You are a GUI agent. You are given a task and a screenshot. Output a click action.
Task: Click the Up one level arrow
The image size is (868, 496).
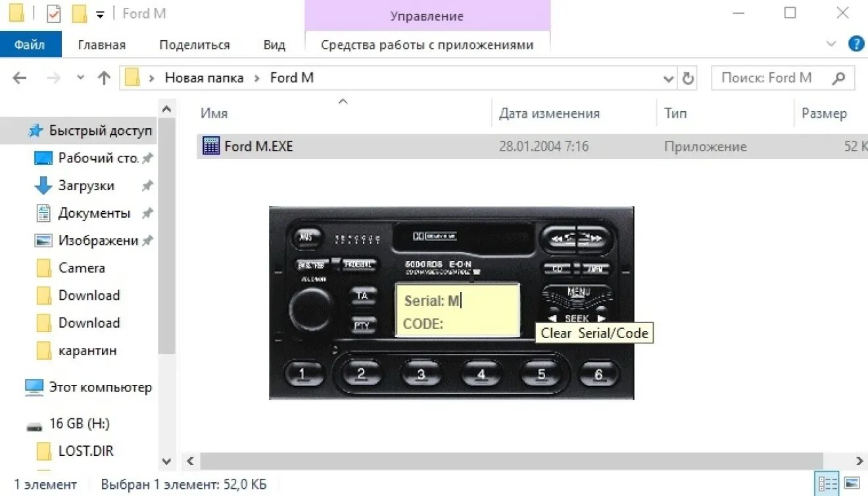pyautogui.click(x=104, y=78)
